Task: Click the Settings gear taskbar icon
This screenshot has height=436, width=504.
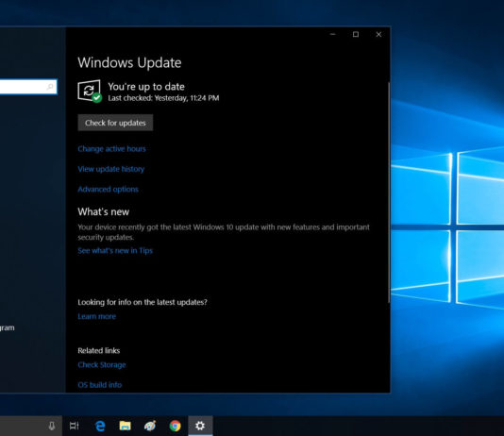Action: coord(200,426)
